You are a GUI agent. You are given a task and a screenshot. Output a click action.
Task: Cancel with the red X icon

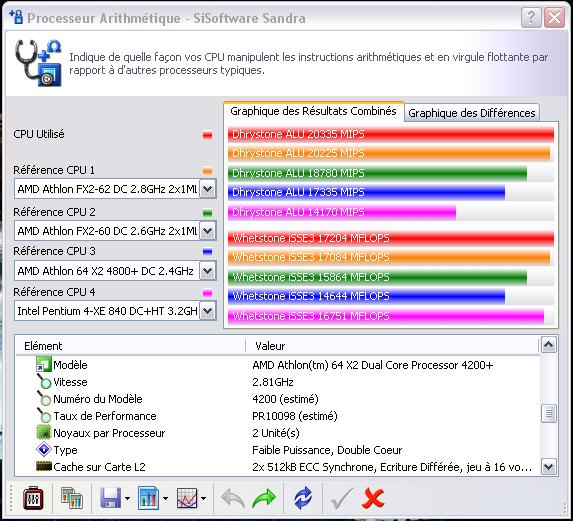tap(373, 498)
